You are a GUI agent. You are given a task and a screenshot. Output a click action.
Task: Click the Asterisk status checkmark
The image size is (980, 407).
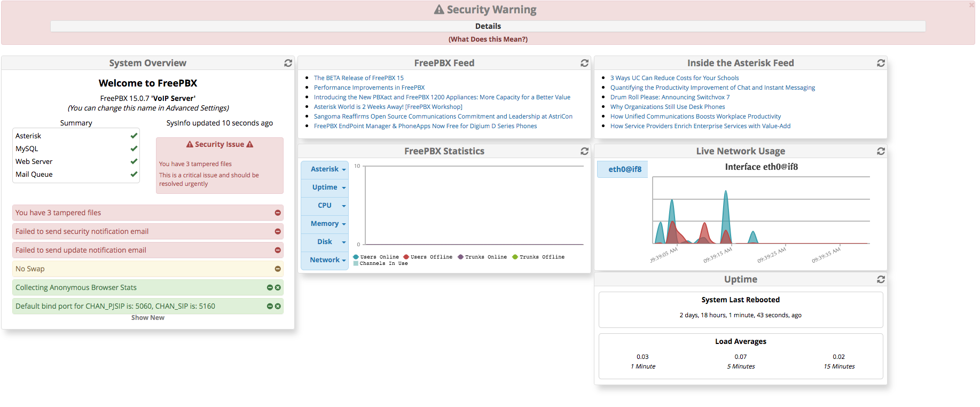pos(134,136)
